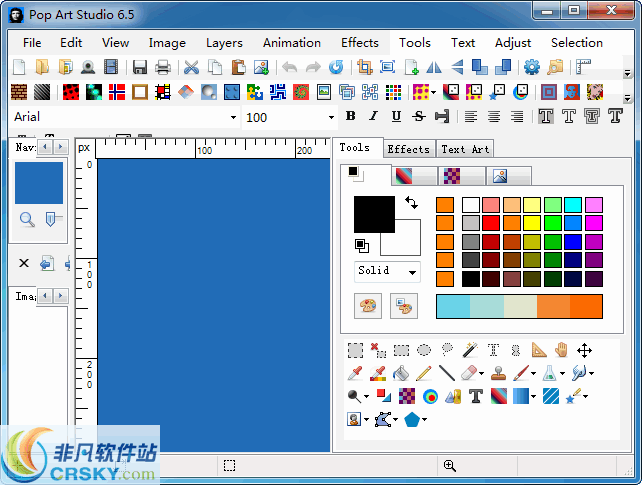This screenshot has height=485, width=642.
Task: Select the move arrows tool
Action: point(584,350)
